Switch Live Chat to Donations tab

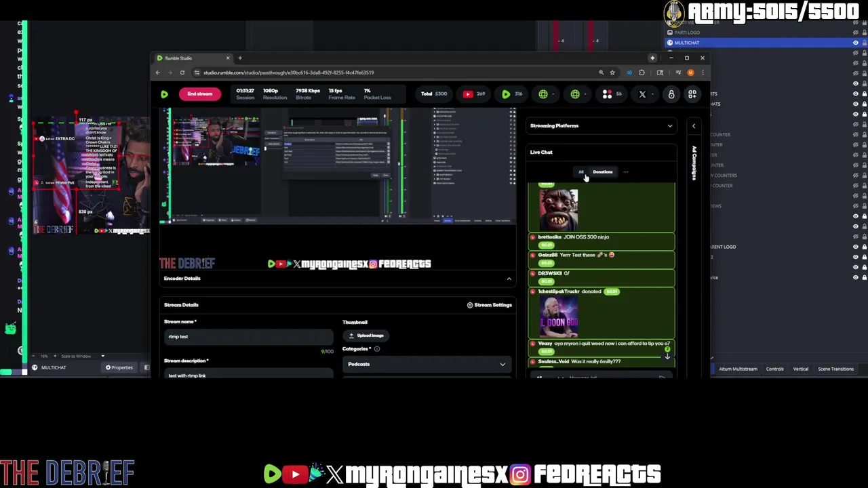602,172
